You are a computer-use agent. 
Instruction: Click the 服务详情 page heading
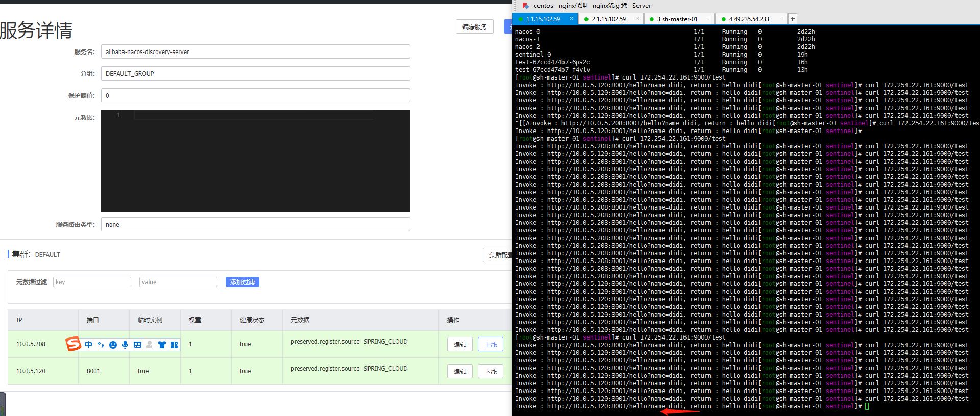pos(36,31)
